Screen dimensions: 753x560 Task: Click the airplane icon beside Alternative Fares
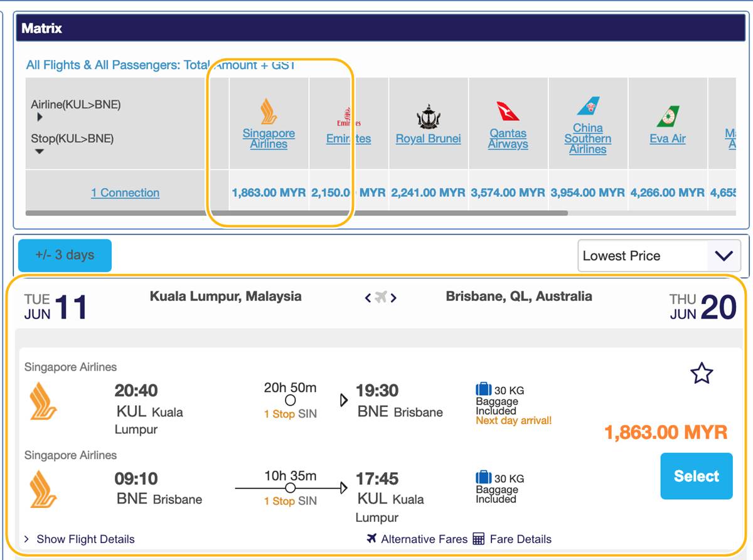[x=372, y=539]
